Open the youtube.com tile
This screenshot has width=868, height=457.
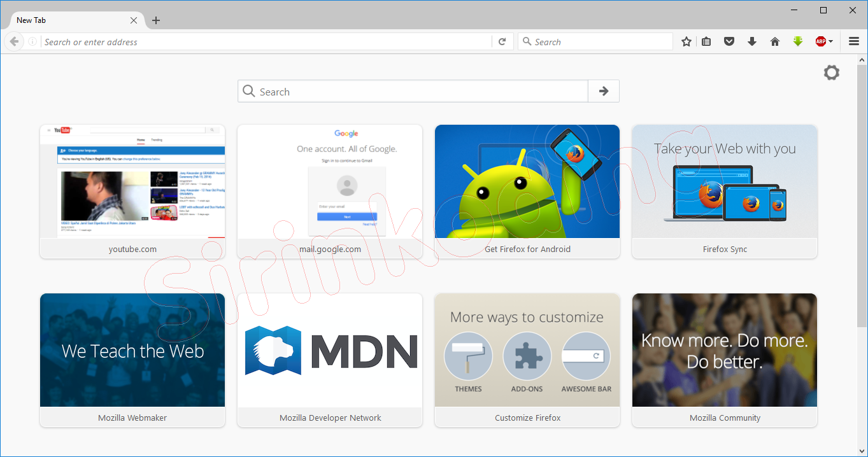coord(132,192)
